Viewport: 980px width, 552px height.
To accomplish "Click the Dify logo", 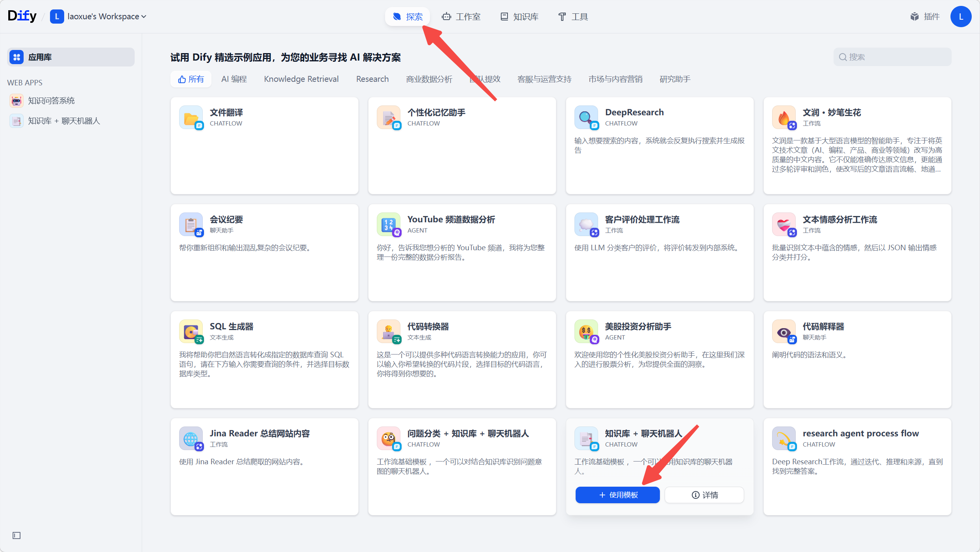I will (x=22, y=16).
